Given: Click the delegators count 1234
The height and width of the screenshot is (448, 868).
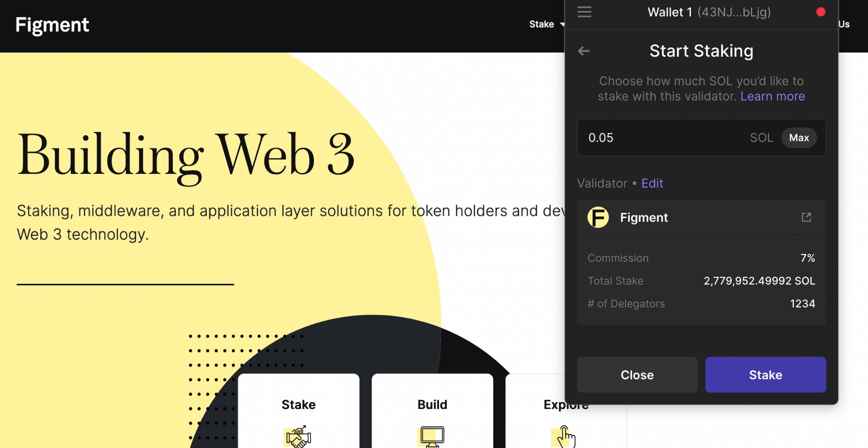Looking at the screenshot, I should coord(802,304).
